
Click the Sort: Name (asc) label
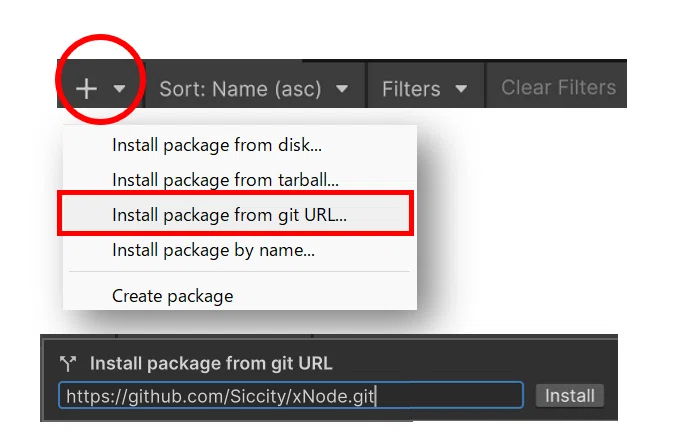[x=240, y=89]
